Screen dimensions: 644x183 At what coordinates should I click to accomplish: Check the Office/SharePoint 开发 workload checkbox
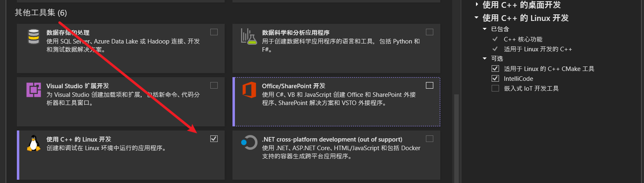coord(429,85)
